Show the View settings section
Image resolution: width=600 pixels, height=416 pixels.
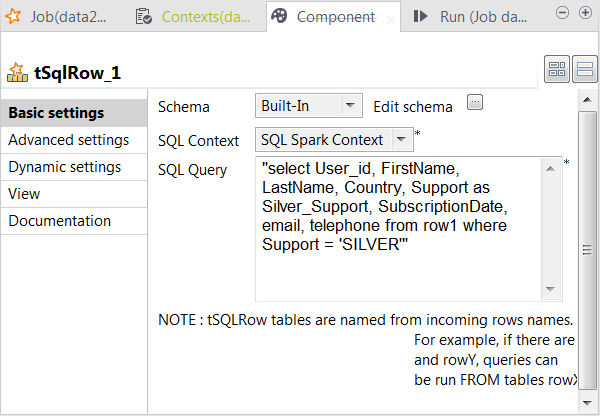(x=24, y=194)
